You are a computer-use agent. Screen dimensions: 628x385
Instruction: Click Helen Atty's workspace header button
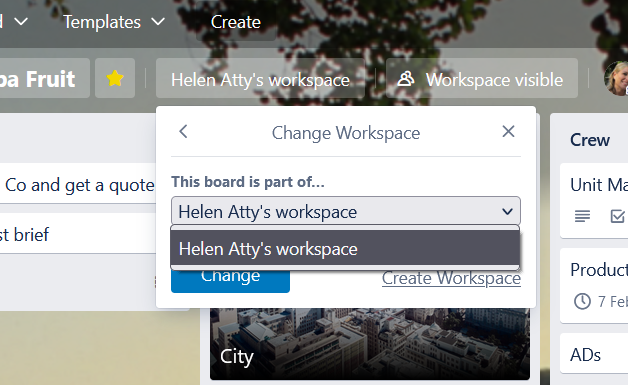260,79
